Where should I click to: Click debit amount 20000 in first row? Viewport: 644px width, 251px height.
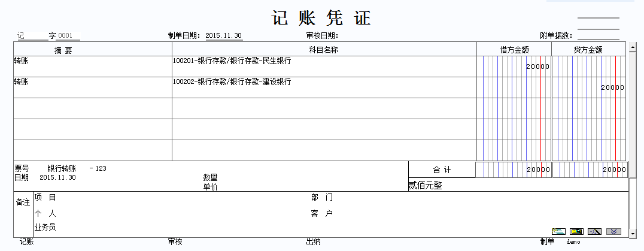(537, 66)
